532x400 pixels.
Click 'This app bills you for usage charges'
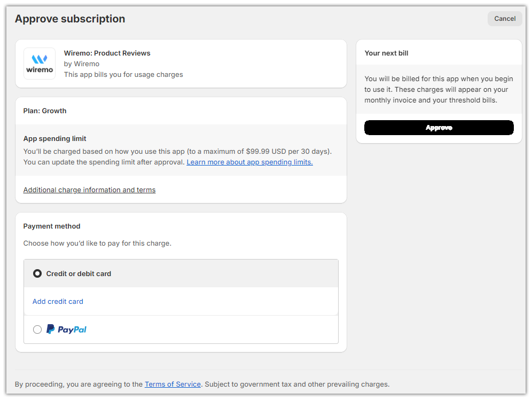click(x=123, y=75)
